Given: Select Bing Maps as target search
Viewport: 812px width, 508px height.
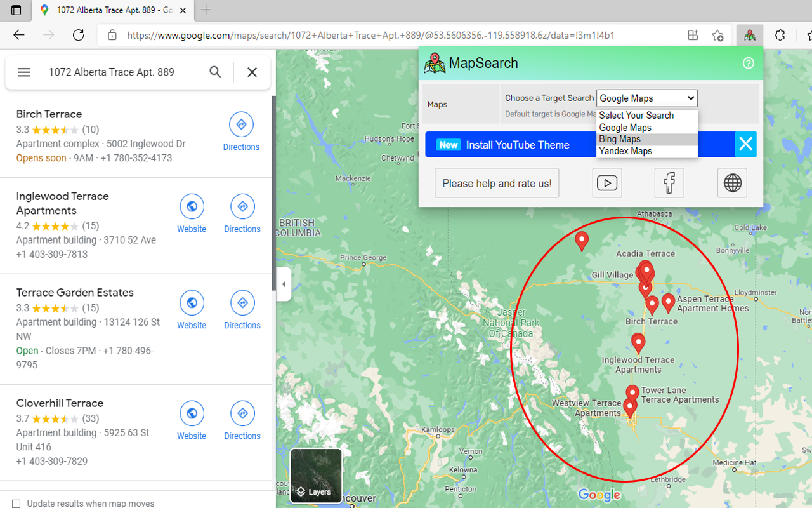Looking at the screenshot, I should (620, 138).
